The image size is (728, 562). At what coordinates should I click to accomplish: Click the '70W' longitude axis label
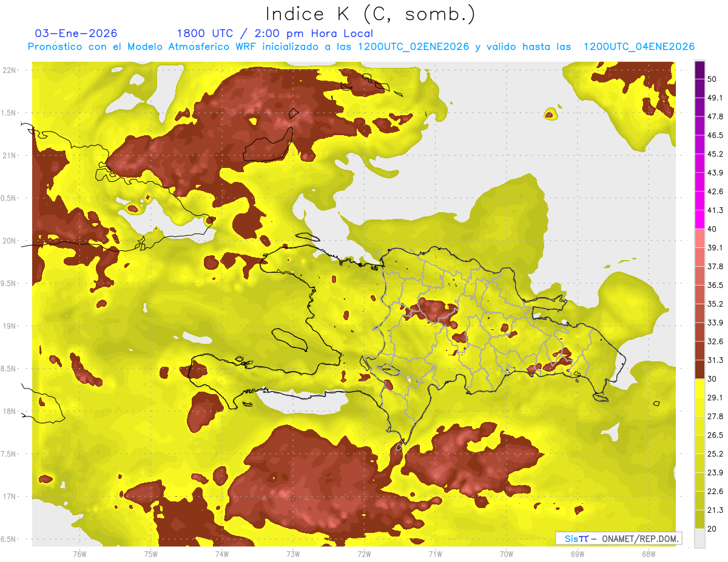tap(506, 554)
